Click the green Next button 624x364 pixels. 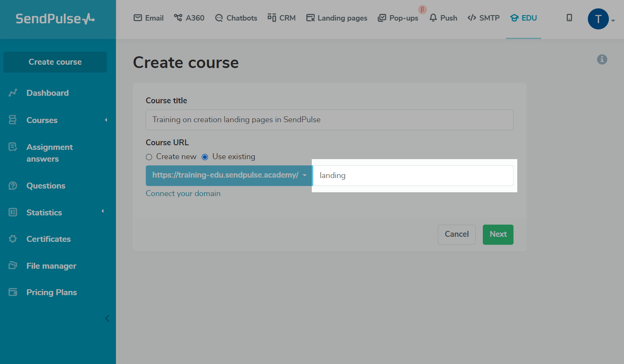coord(498,234)
